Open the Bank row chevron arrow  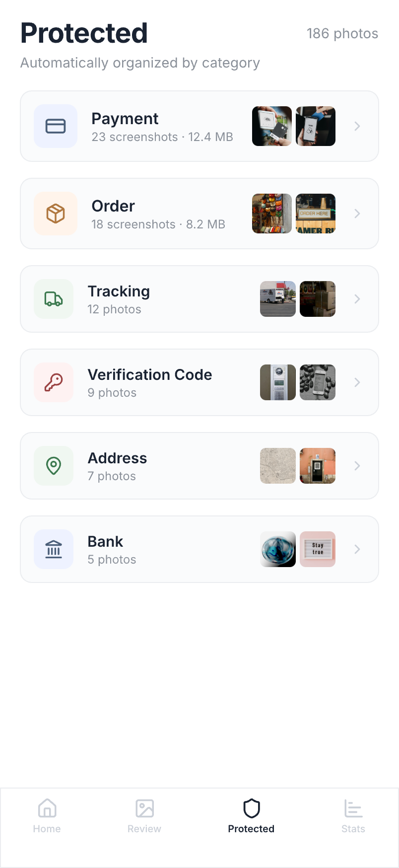(x=357, y=549)
